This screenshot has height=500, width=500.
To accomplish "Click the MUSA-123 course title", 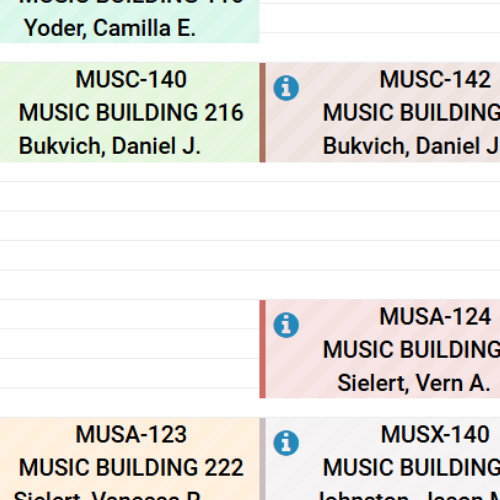I will [131, 434].
